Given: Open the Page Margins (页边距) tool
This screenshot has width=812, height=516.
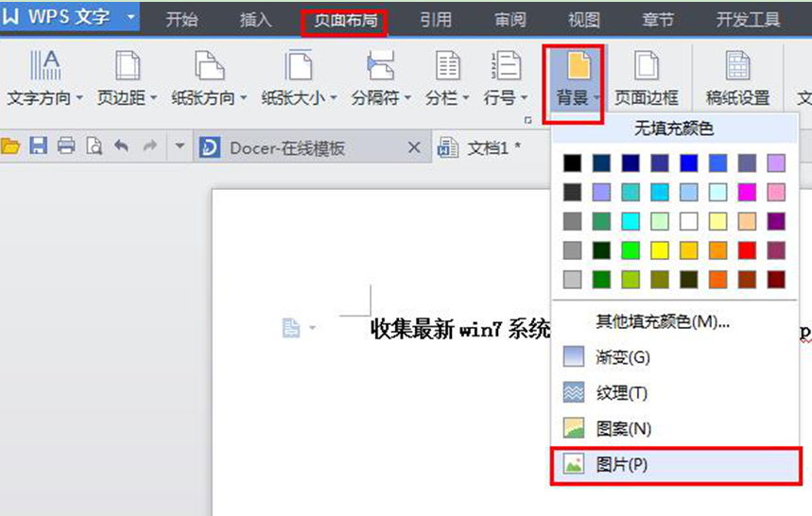Looking at the screenshot, I should (x=126, y=66).
